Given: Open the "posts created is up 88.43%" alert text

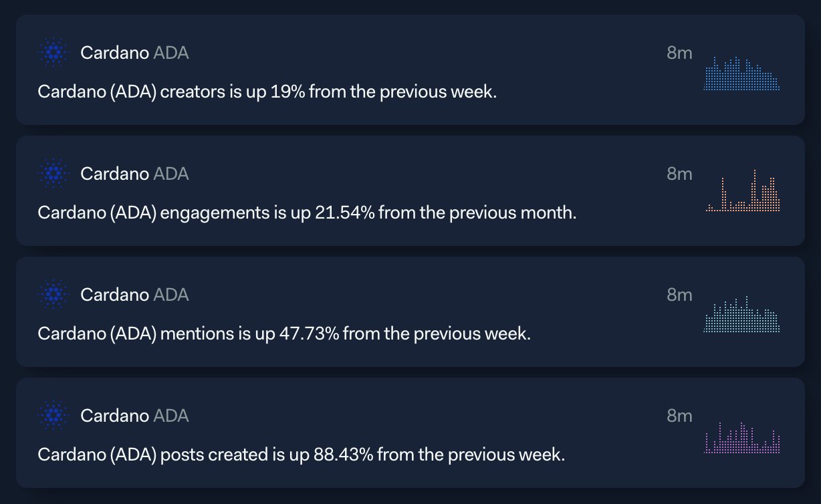Looking at the screenshot, I should point(302,455).
